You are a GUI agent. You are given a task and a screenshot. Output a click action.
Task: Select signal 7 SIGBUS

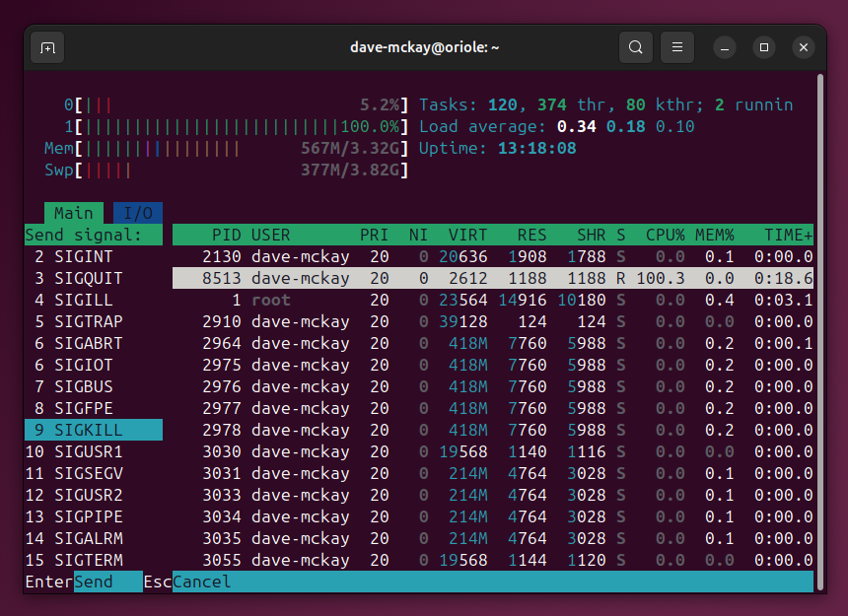coord(94,386)
